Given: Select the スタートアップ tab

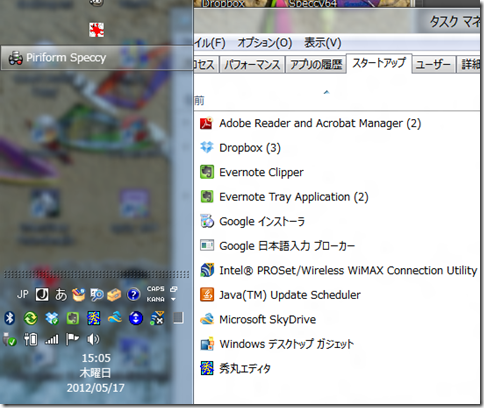Looking at the screenshot, I should (x=379, y=63).
